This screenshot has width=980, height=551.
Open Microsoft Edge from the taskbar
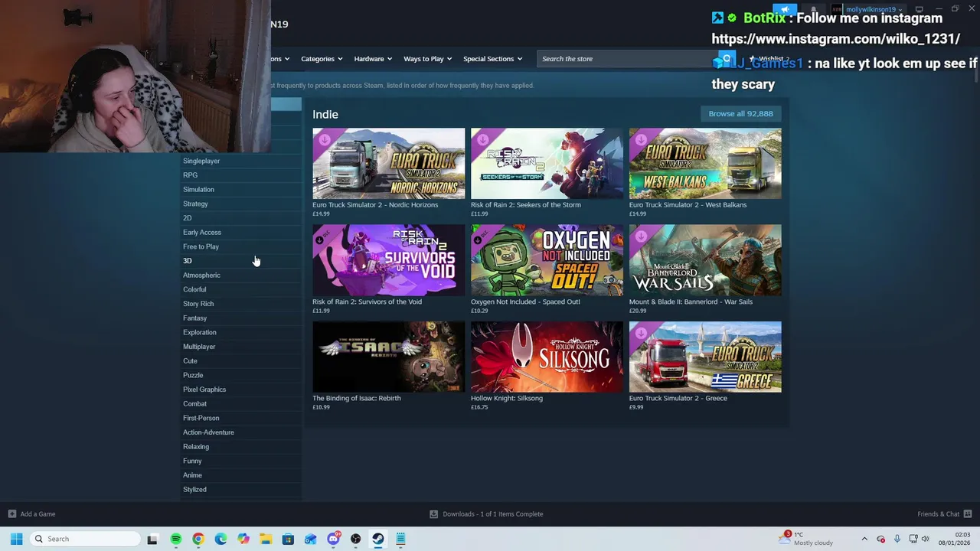220,539
